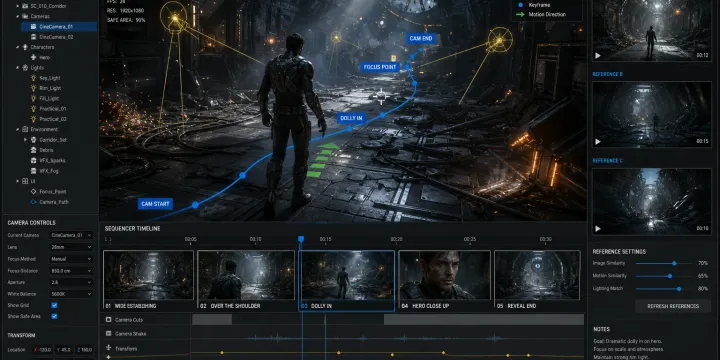Click the Lights group icon
720x360 pixels.
tap(25, 68)
